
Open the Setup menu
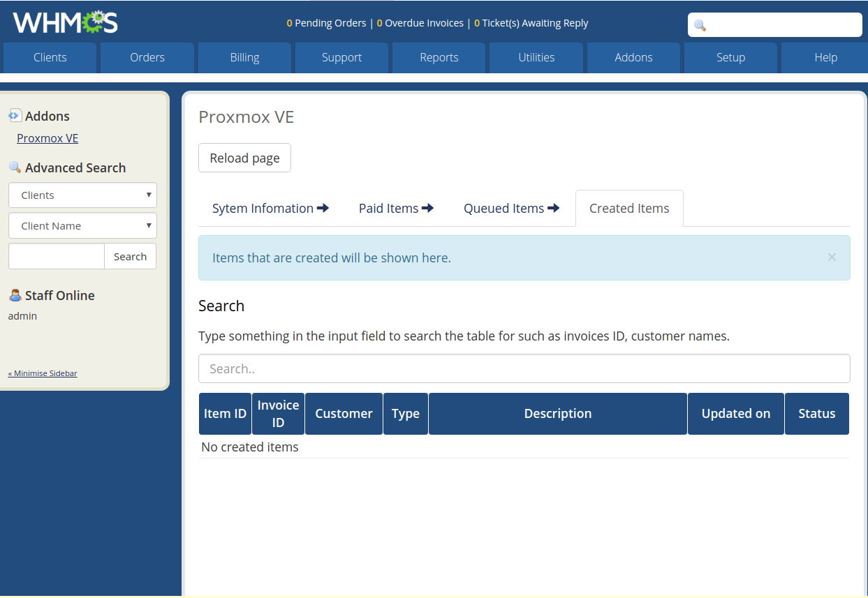tap(730, 57)
